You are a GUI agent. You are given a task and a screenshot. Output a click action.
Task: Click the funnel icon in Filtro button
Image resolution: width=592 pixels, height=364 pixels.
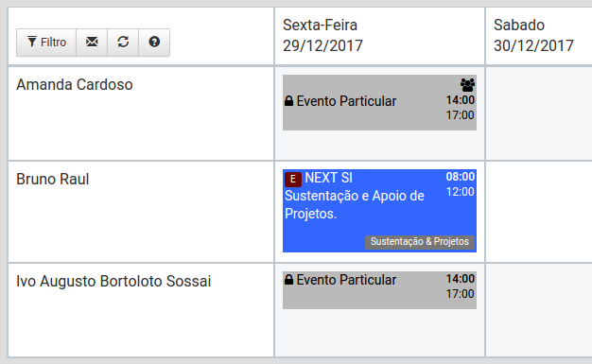click(32, 42)
